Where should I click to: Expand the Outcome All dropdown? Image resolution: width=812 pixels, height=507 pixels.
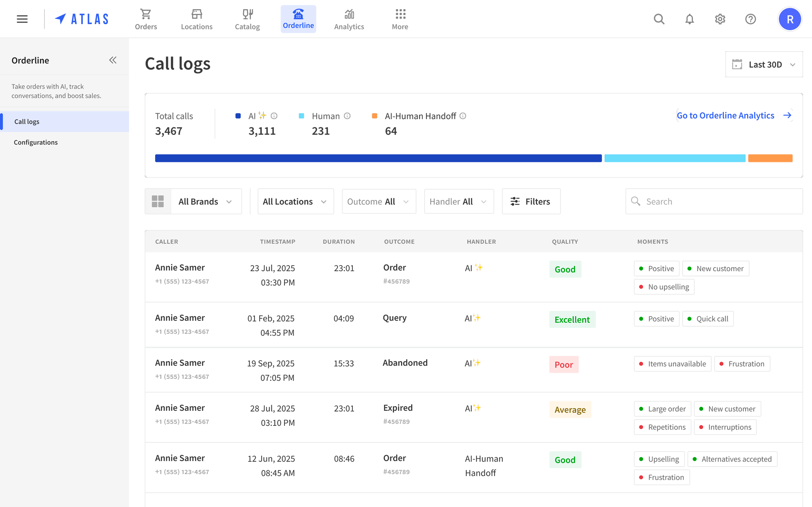378,202
